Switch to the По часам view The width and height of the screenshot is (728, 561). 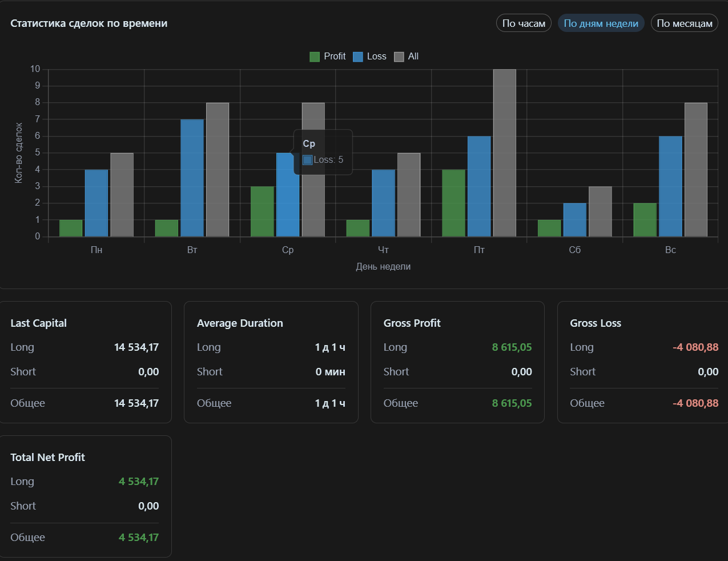click(524, 23)
